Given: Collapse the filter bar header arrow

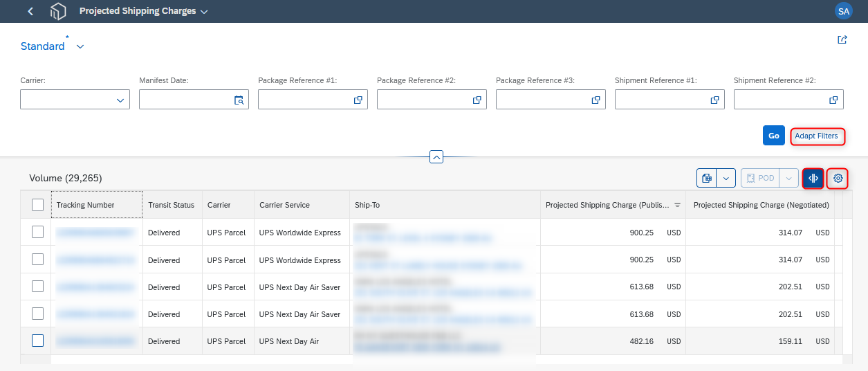Looking at the screenshot, I should (436, 157).
